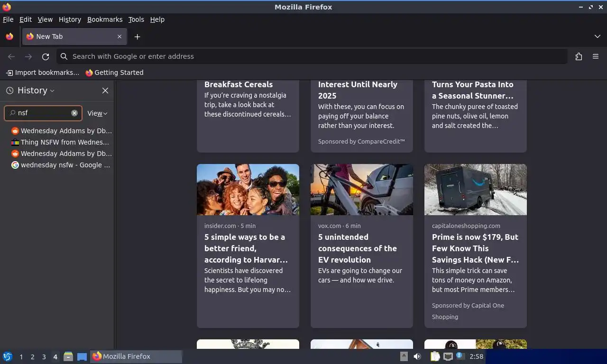
Task: Click 'vox.com · 6 min' source label
Action: point(339,226)
